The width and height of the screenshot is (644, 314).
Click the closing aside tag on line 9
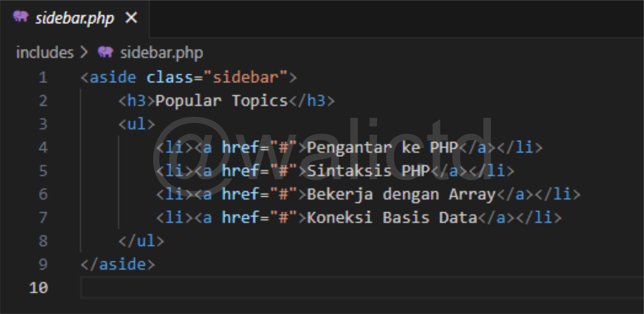click(118, 265)
